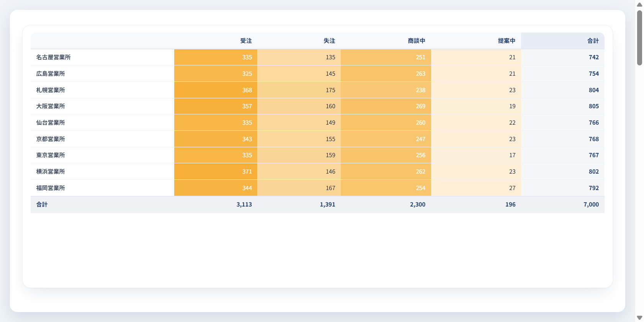Click row total 754 for 広島営業所
The width and height of the screenshot is (644, 322).
click(x=563, y=74)
